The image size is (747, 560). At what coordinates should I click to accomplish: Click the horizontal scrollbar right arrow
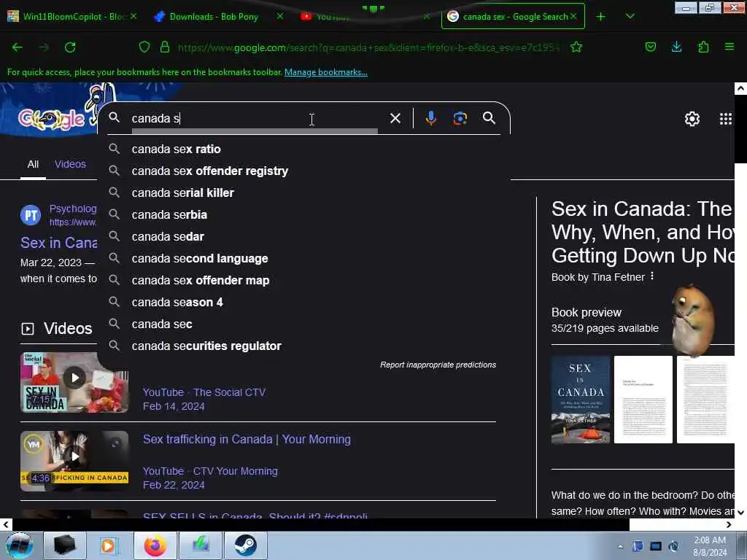(729, 525)
